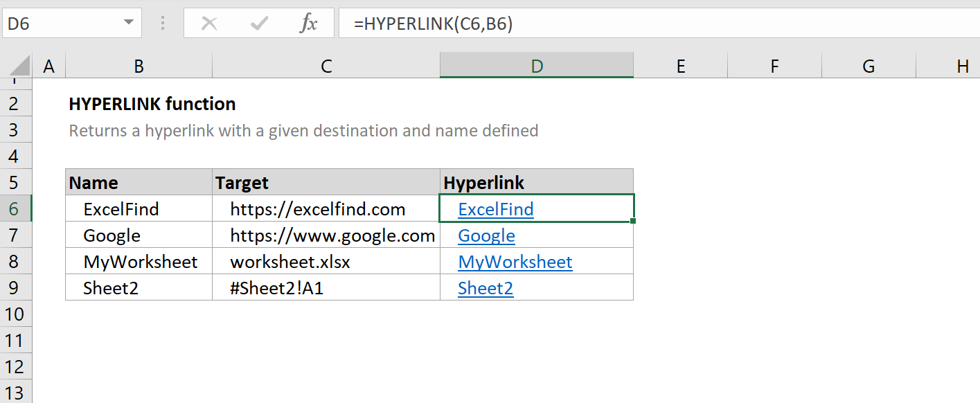Click the formula =HYPERLINK(C6,B6) text field

(659, 24)
